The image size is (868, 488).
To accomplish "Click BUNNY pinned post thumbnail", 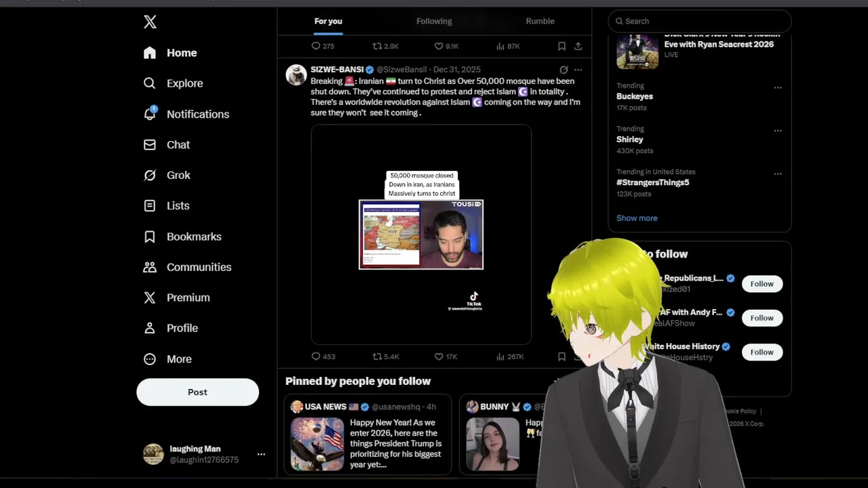I will pyautogui.click(x=493, y=444).
